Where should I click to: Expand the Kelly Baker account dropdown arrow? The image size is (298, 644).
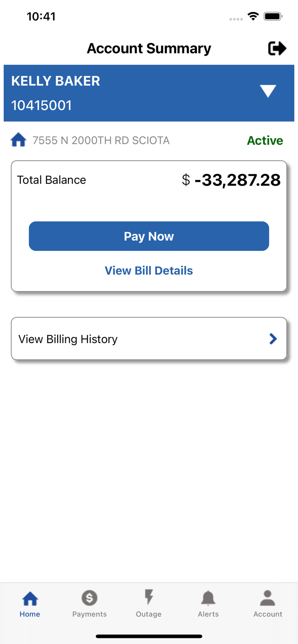[x=268, y=91]
